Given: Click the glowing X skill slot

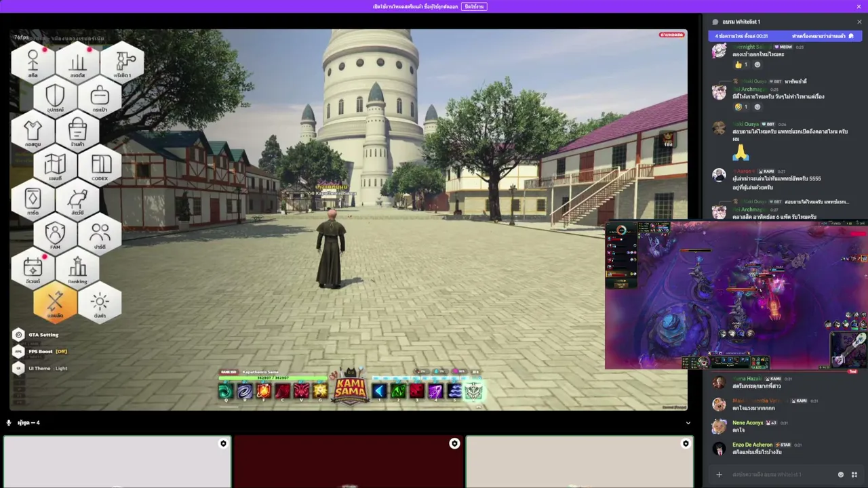Looking at the screenshot, I should 473,390.
